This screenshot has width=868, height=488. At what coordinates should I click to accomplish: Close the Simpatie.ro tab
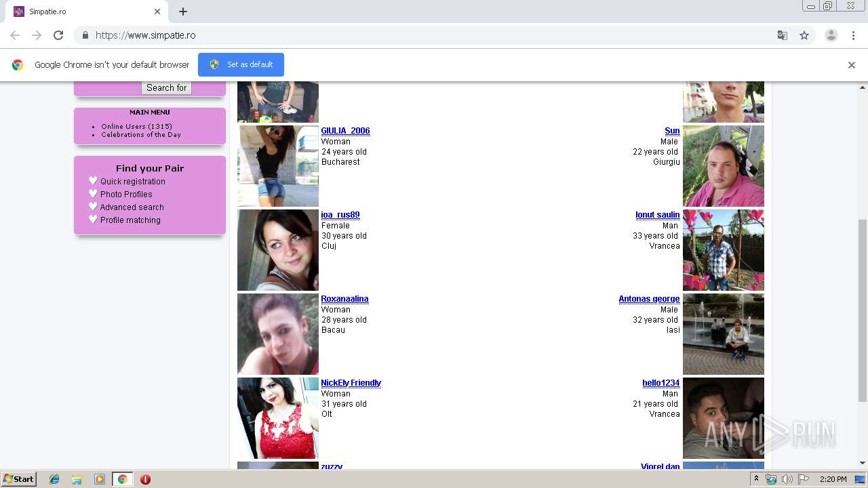pyautogui.click(x=157, y=12)
